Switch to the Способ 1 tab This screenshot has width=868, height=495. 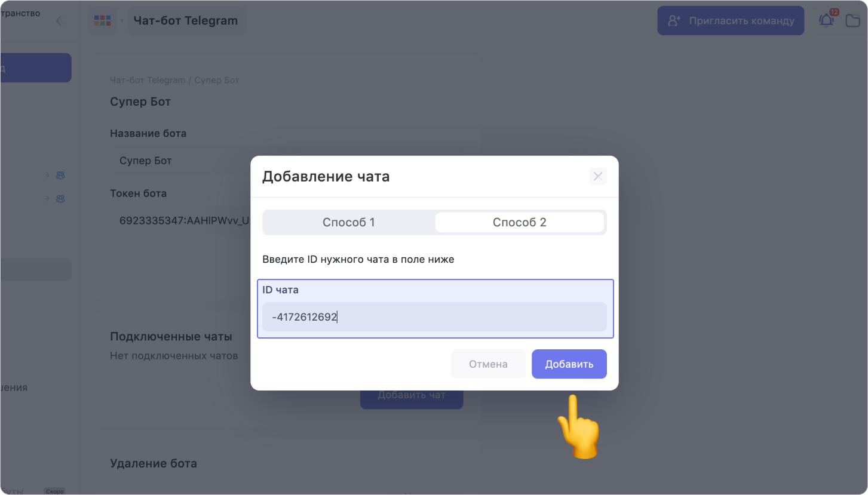(349, 222)
